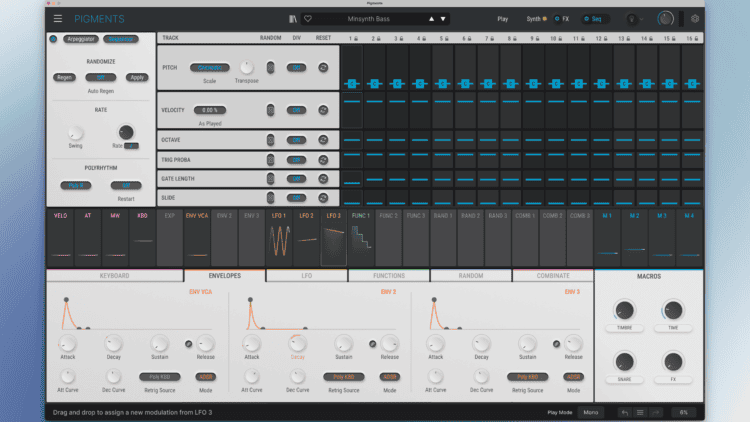Click the Minsynth Bass preset name

[x=368, y=19]
